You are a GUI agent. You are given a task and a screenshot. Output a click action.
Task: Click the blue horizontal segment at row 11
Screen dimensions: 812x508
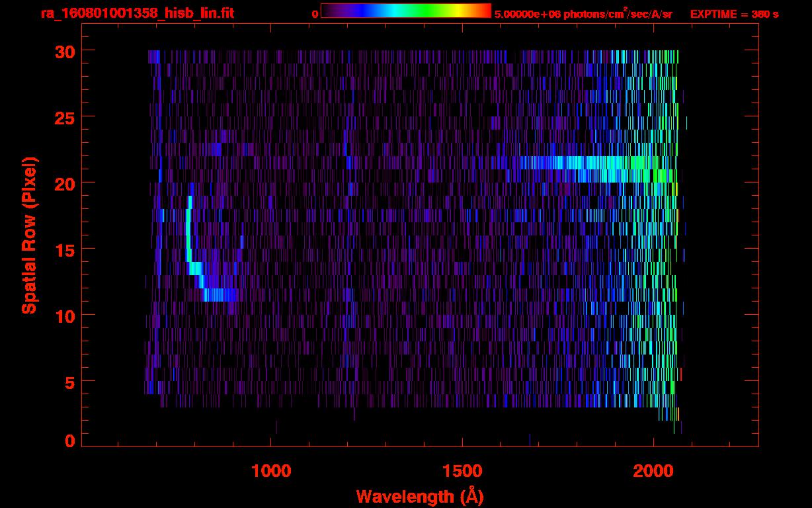click(220, 295)
